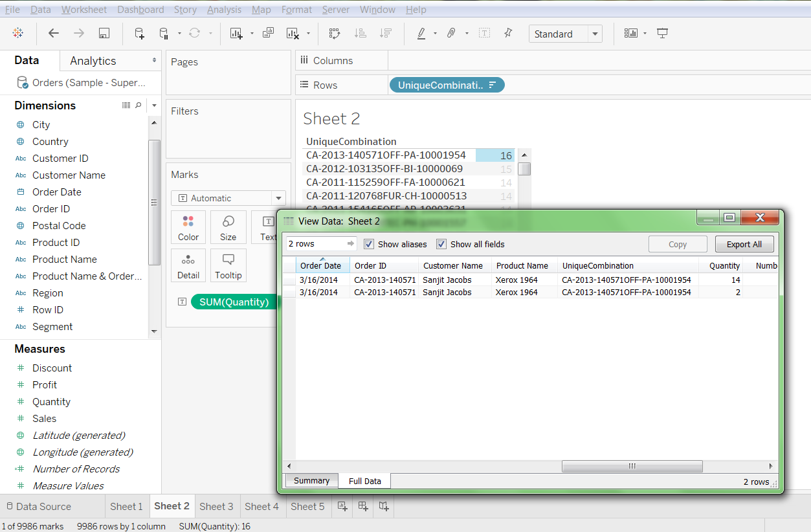Viewport: 811px width, 532px height.
Task: Open the Tooltip marks card
Action: coord(228,266)
